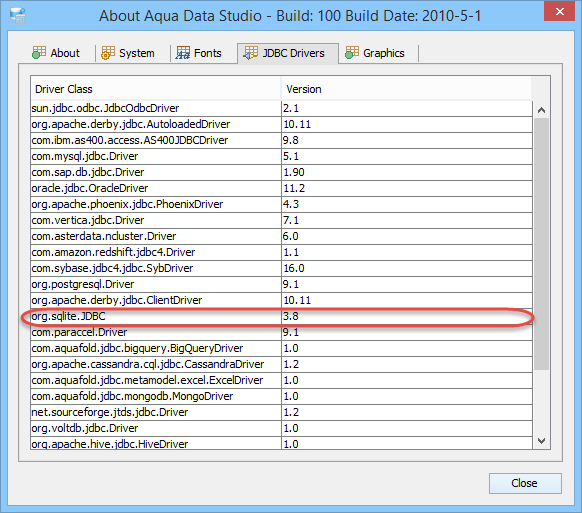Click the System tab gear icon
The height and width of the screenshot is (513, 582).
[108, 53]
